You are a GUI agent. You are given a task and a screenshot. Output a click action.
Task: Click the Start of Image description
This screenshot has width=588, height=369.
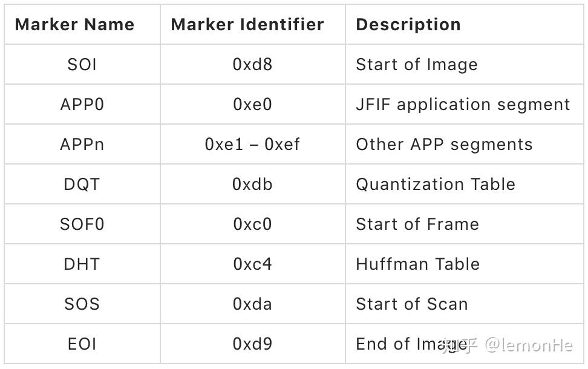(x=417, y=65)
